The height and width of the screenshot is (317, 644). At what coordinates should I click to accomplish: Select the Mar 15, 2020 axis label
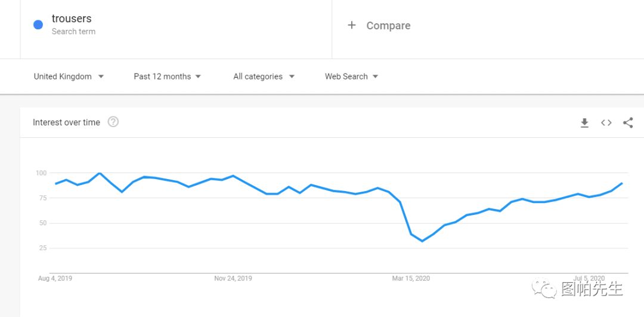[x=411, y=278]
